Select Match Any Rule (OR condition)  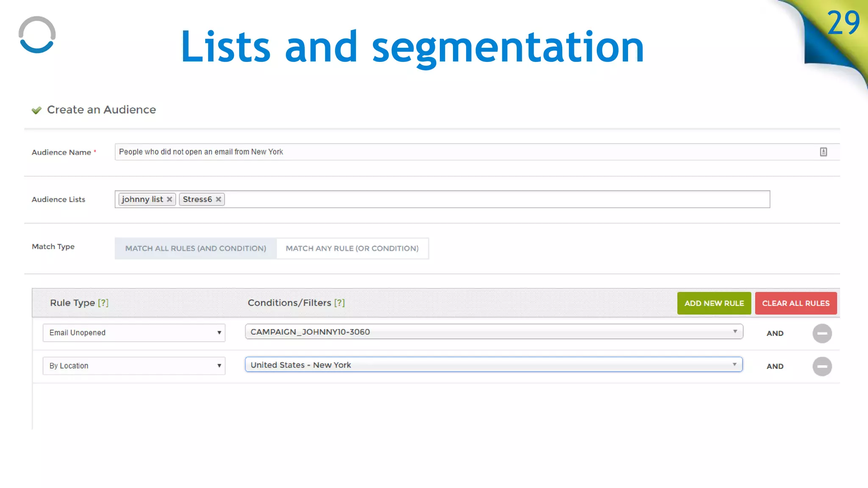[352, 248]
